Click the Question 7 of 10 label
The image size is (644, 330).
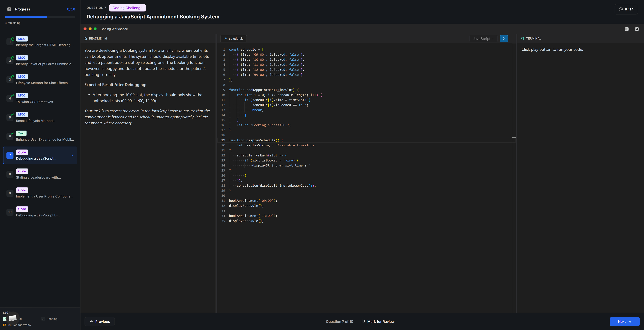pos(339,321)
